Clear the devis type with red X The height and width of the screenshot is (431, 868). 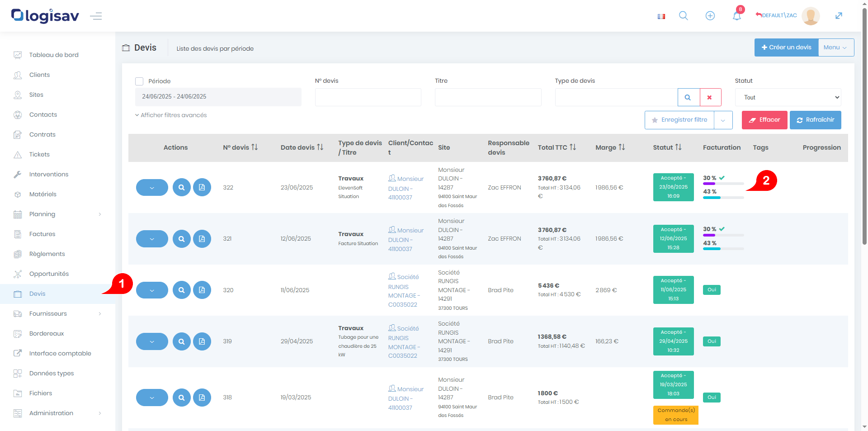point(710,97)
